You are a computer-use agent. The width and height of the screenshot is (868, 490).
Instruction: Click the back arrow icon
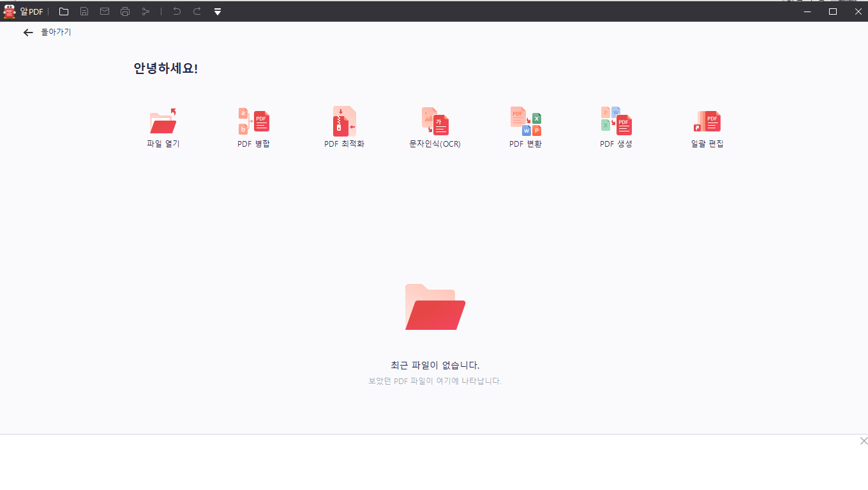tap(28, 33)
